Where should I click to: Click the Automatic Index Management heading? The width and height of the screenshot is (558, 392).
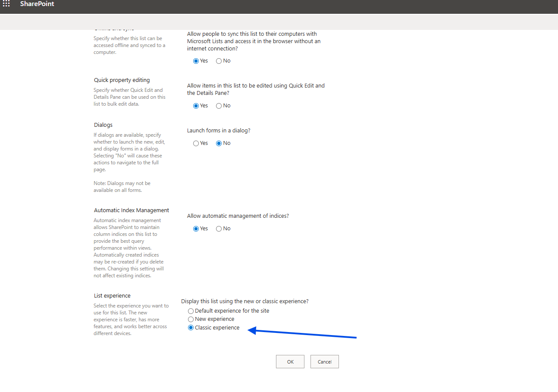(x=132, y=210)
